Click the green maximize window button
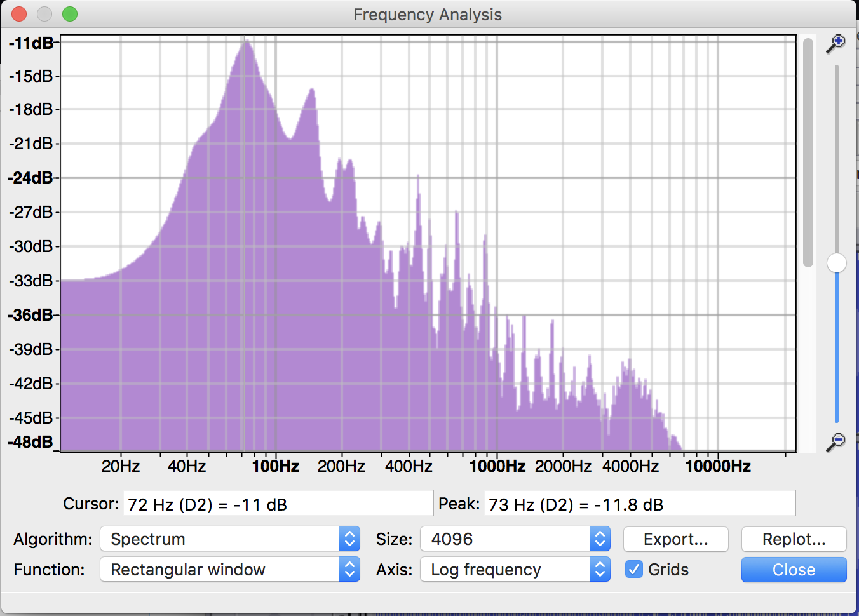859x616 pixels. (70, 14)
